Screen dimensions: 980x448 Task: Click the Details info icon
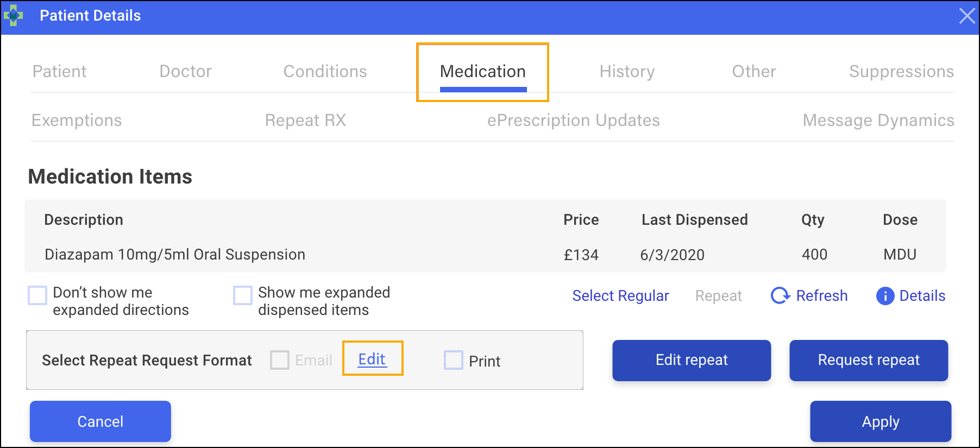[885, 296]
